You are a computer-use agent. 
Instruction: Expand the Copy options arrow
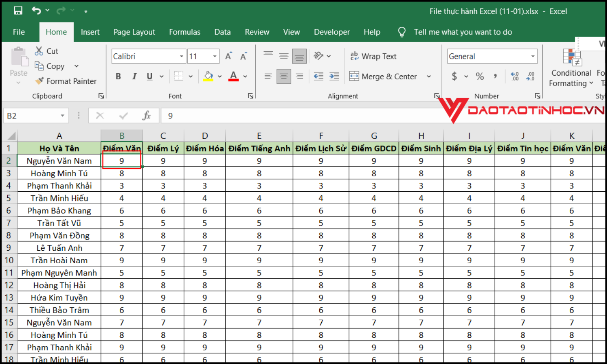tap(76, 66)
